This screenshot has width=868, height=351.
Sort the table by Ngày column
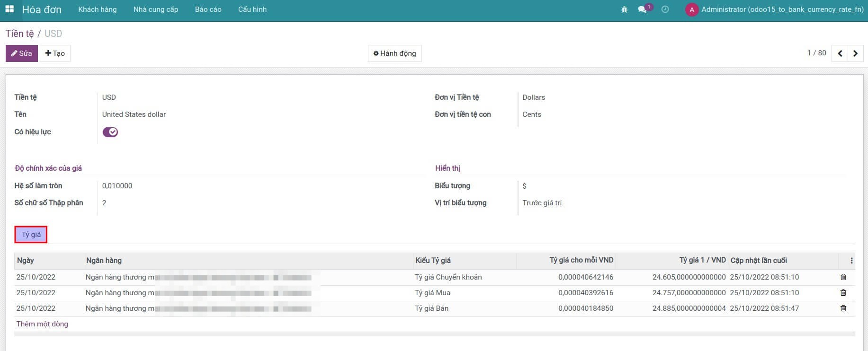[x=26, y=261]
